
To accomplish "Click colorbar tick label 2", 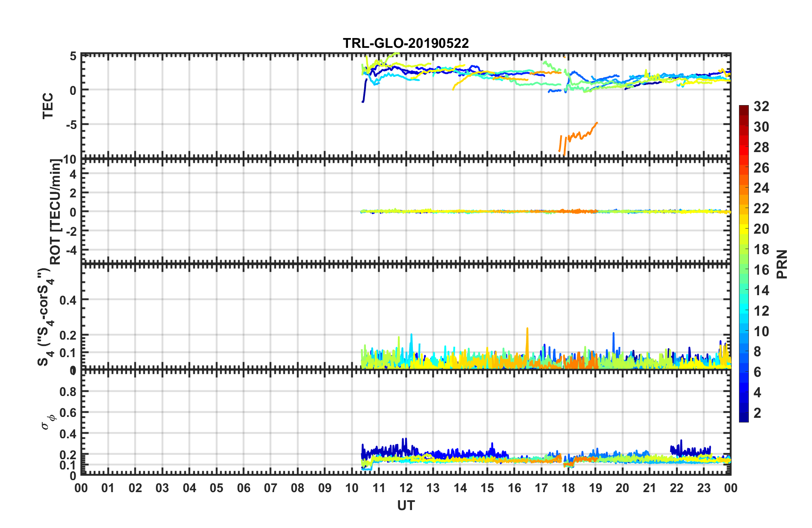I will tap(757, 413).
